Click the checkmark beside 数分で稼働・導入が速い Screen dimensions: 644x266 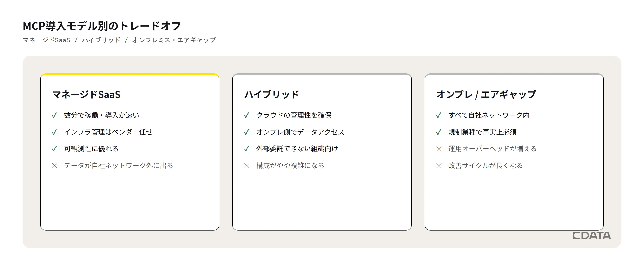[55, 115]
